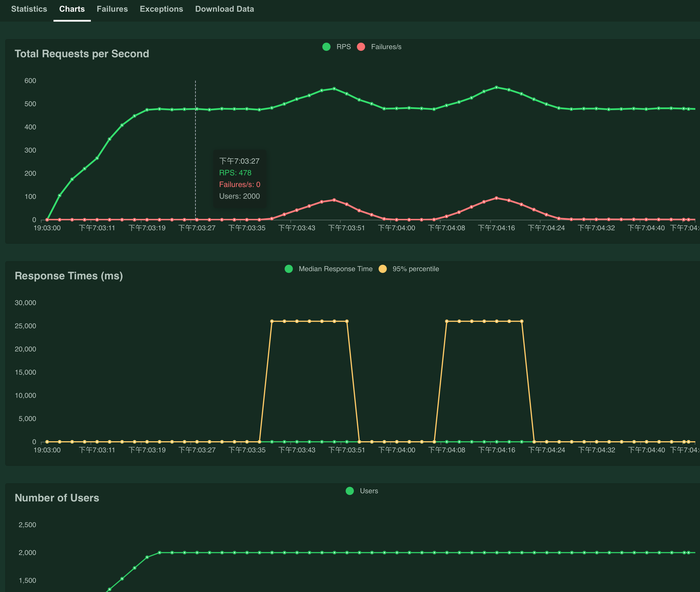700x592 pixels.
Task: Click the tooltip text 'Failures/s: 0'
Action: click(x=240, y=185)
